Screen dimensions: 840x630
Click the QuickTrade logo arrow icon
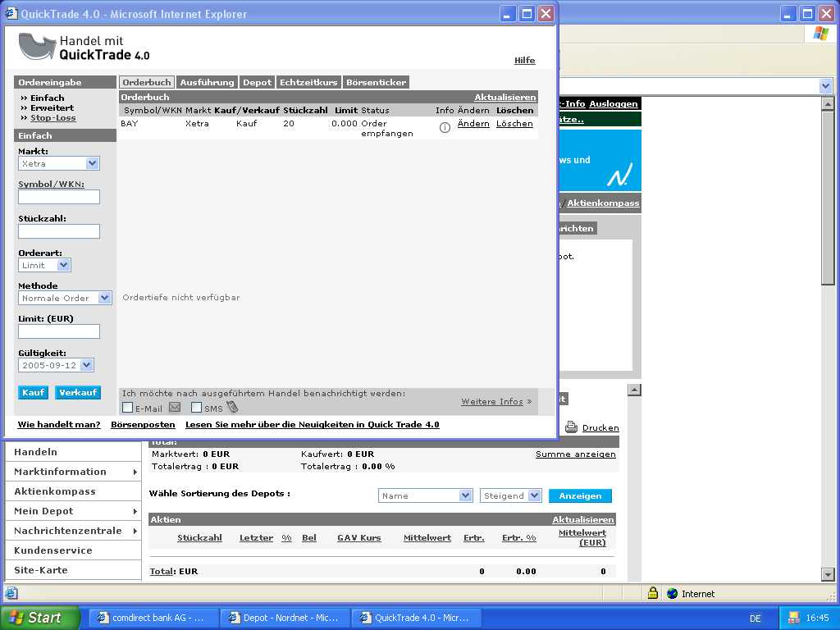coord(36,47)
